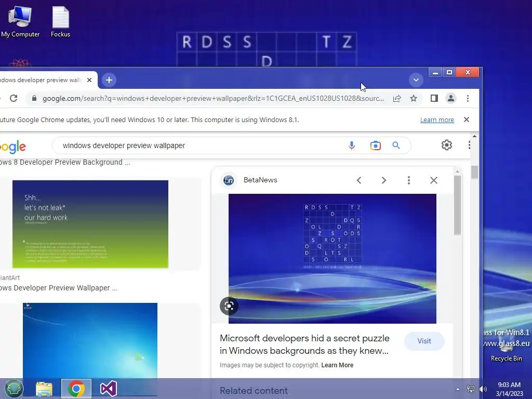Search inside image with Lens icon
Viewport: 532px width, 399px height.
pyautogui.click(x=229, y=306)
